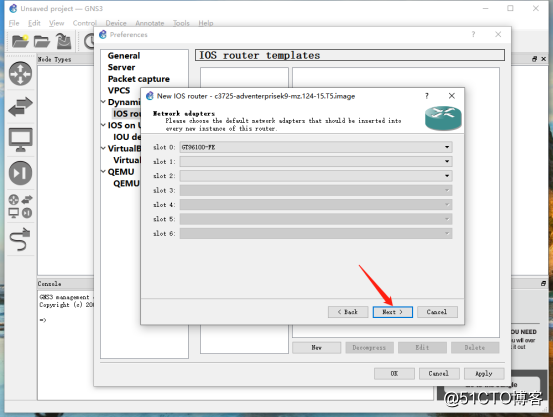The image size is (553, 417).
Task: Select IOU devices tree item
Action: [x=127, y=137]
